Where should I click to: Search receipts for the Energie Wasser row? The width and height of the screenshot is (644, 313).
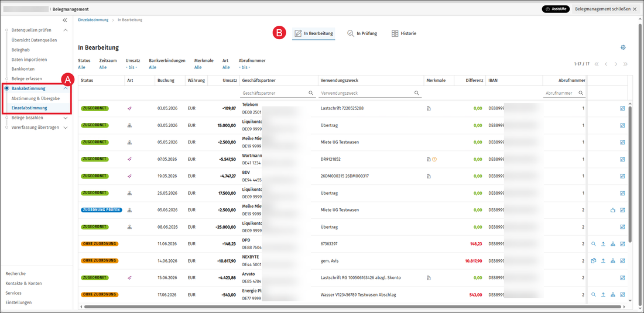pyautogui.click(x=594, y=294)
